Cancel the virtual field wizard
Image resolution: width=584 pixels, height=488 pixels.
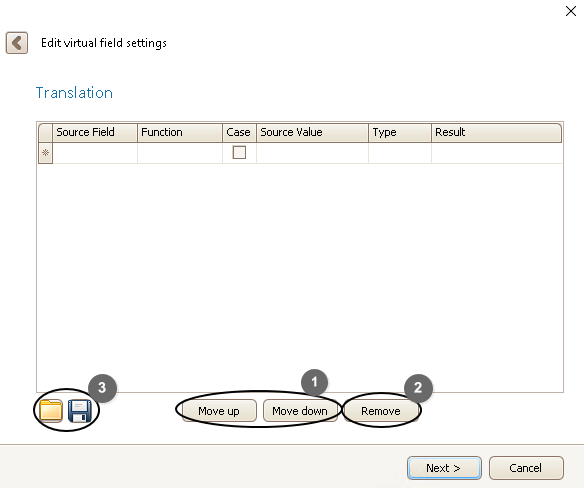point(526,468)
